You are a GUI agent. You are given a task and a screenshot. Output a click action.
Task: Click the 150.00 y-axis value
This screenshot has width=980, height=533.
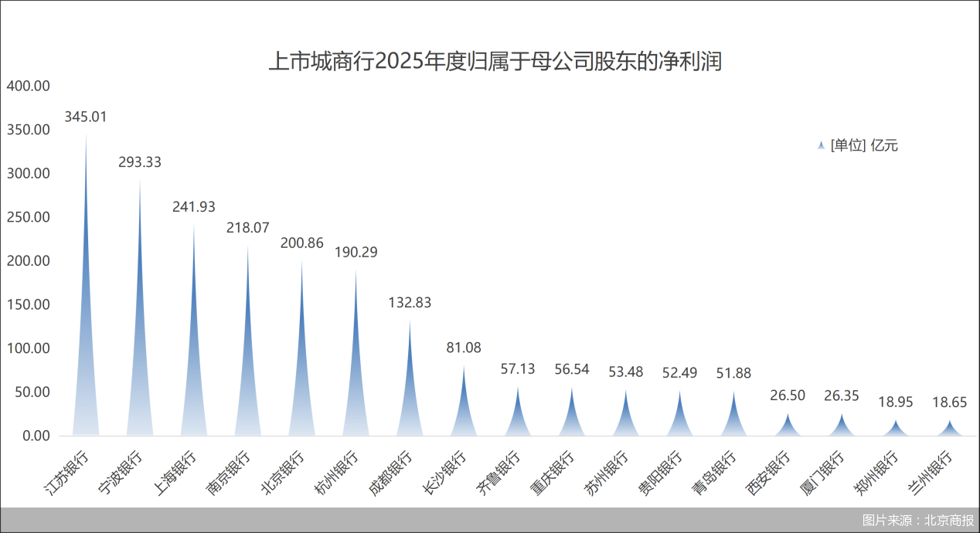coord(28,304)
